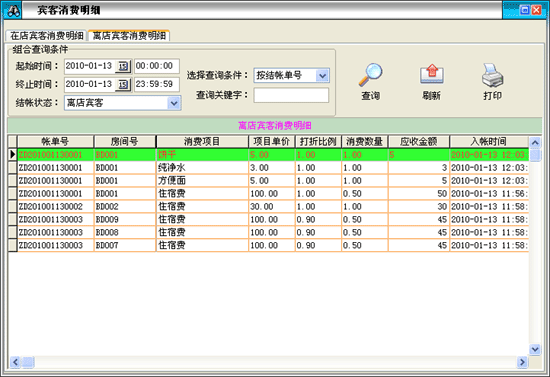Screen dimensions: 550x377
Task: Open the calendar picker for 起始时间
Action: (x=123, y=66)
